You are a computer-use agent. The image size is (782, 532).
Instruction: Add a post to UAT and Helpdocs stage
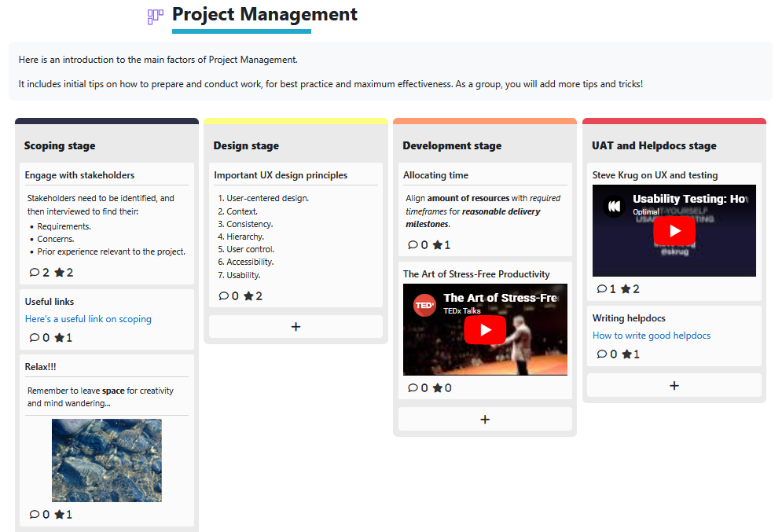click(674, 385)
